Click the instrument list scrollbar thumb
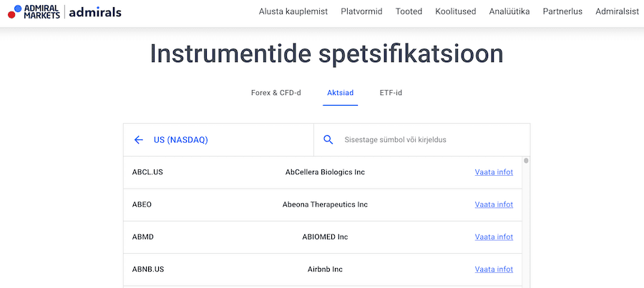Screen dimensions: 644x288 point(526,161)
